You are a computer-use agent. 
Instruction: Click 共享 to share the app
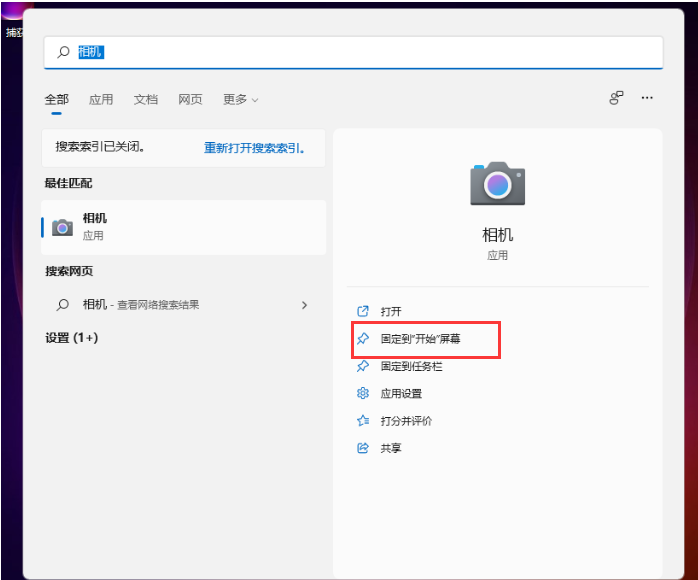(x=391, y=448)
